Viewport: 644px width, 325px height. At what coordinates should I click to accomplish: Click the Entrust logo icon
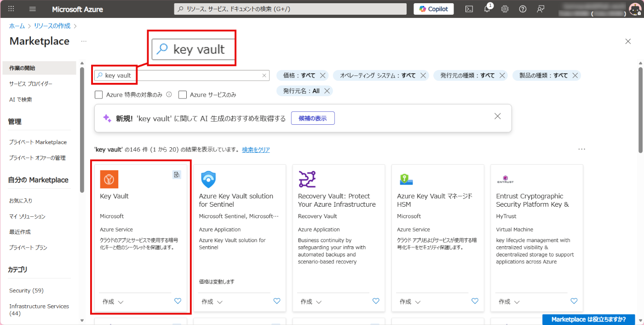point(505,179)
